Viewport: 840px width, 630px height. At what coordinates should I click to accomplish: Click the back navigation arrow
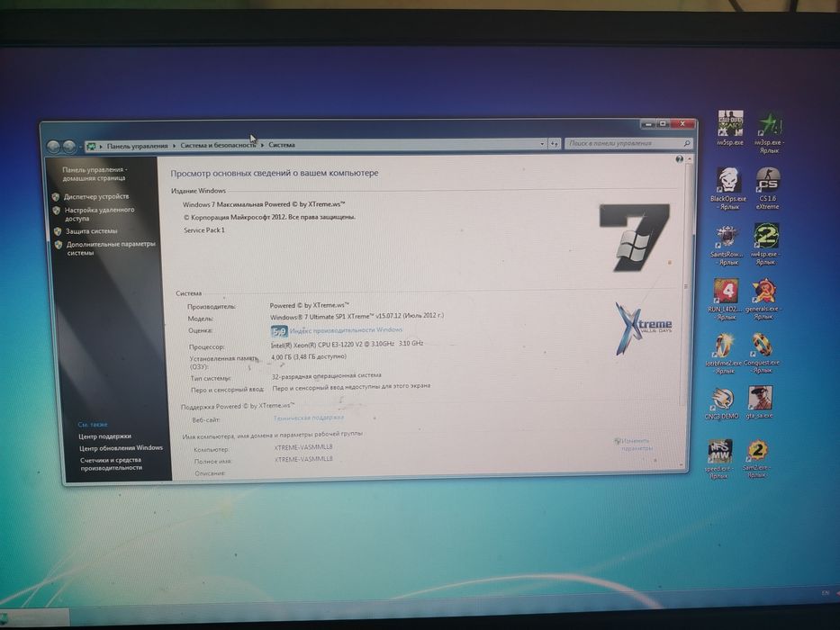[53, 146]
